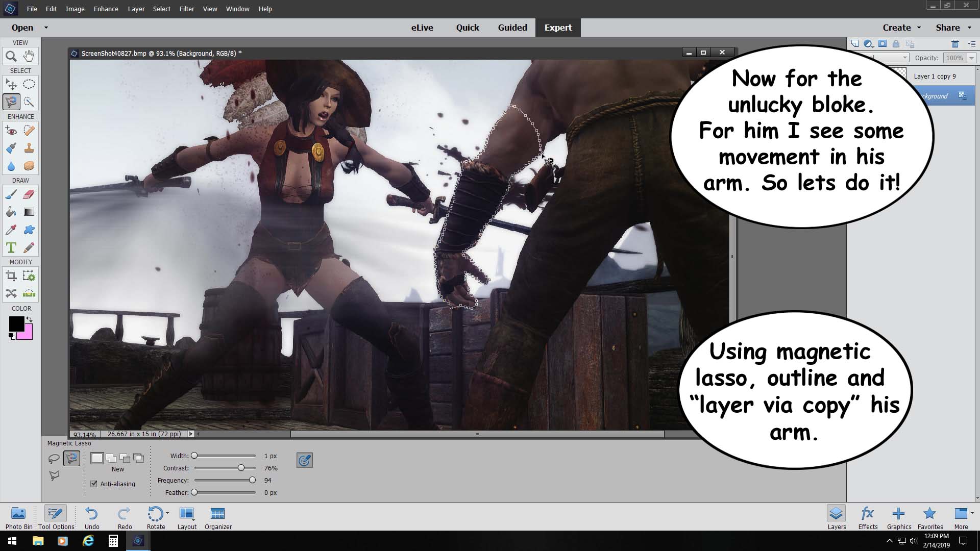Open the Effects panel

[868, 517]
